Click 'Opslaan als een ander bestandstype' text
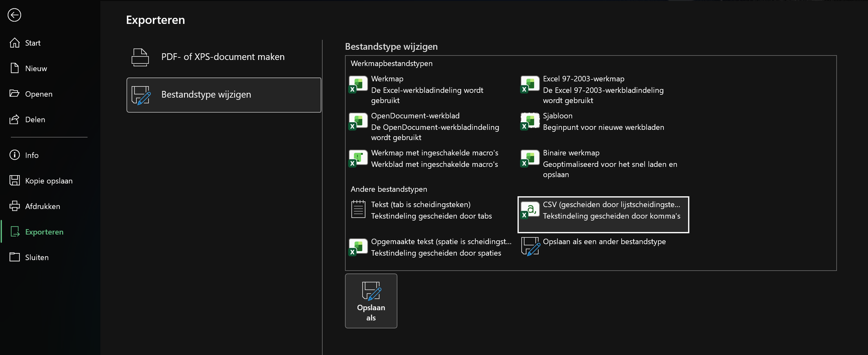Viewport: 868px width, 355px height. click(x=604, y=241)
